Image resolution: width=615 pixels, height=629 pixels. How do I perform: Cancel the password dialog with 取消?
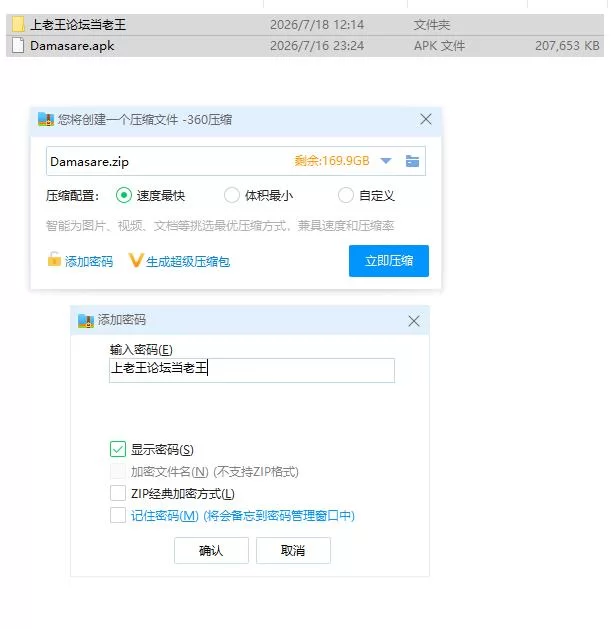coord(293,550)
